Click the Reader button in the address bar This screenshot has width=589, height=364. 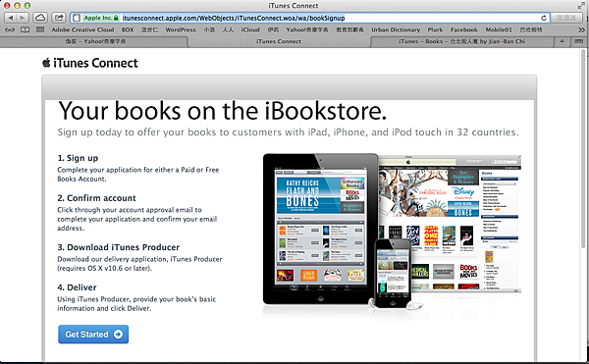pyautogui.click(x=566, y=18)
